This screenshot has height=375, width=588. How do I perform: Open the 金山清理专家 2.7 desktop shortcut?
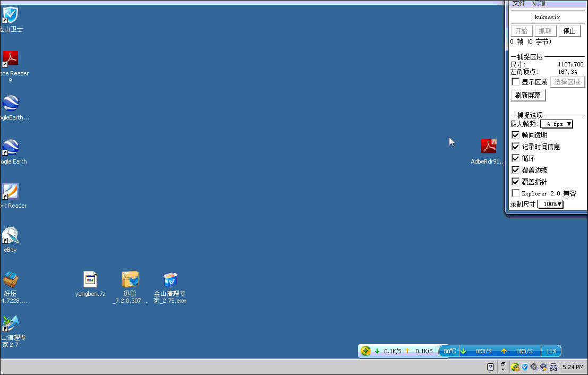click(11, 323)
